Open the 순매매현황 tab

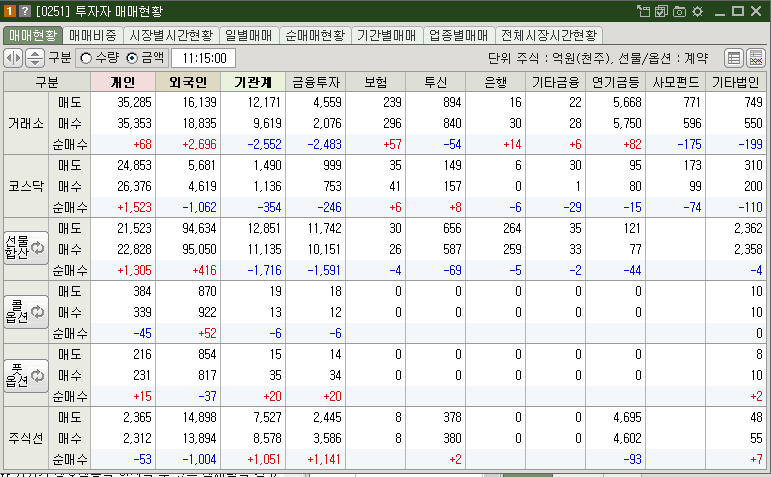tap(315, 35)
